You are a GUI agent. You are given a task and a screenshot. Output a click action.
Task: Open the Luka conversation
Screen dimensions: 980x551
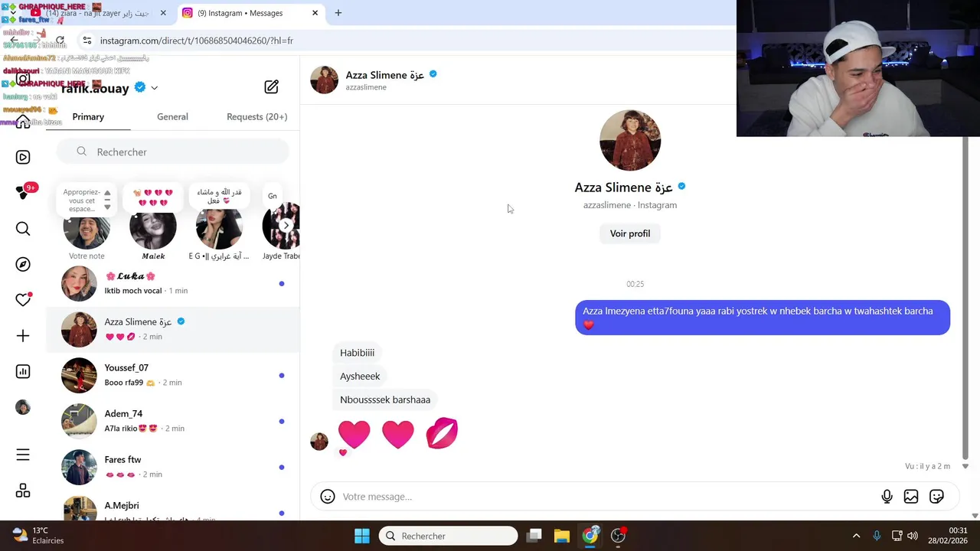pos(172,283)
